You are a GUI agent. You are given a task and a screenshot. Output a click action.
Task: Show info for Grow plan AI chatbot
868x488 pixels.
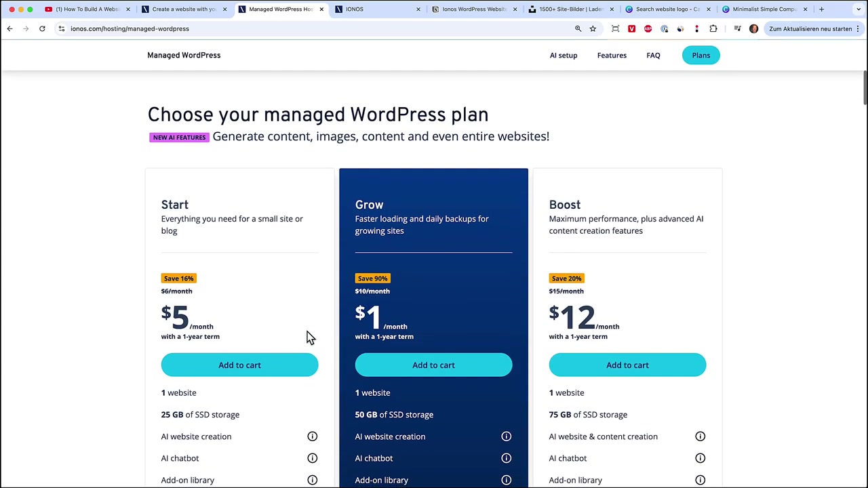pos(506,458)
